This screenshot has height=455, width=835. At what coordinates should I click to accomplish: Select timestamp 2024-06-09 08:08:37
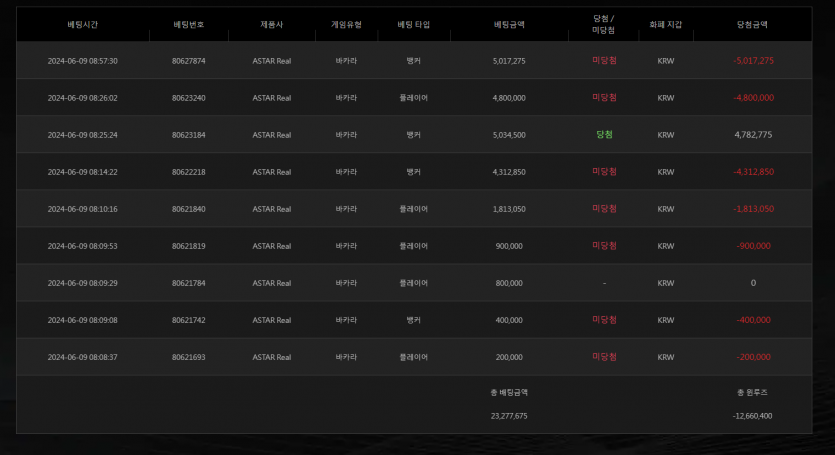[83, 357]
